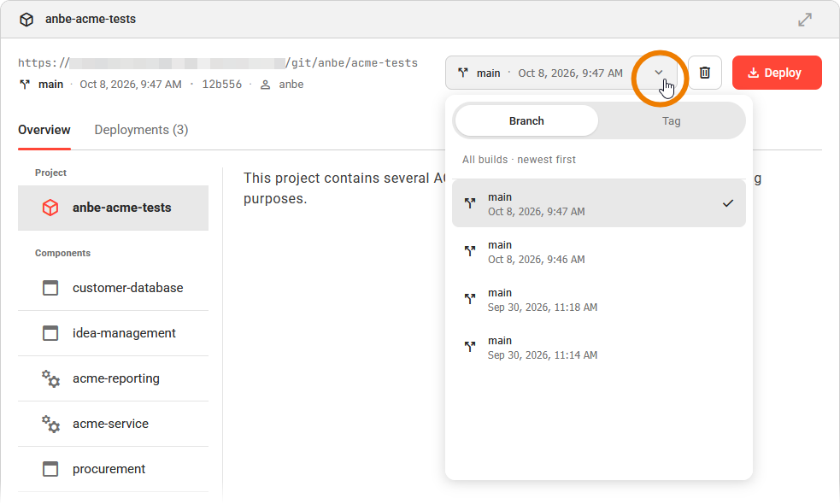Click the gears icon next to acme-service
840x504 pixels.
click(50, 424)
